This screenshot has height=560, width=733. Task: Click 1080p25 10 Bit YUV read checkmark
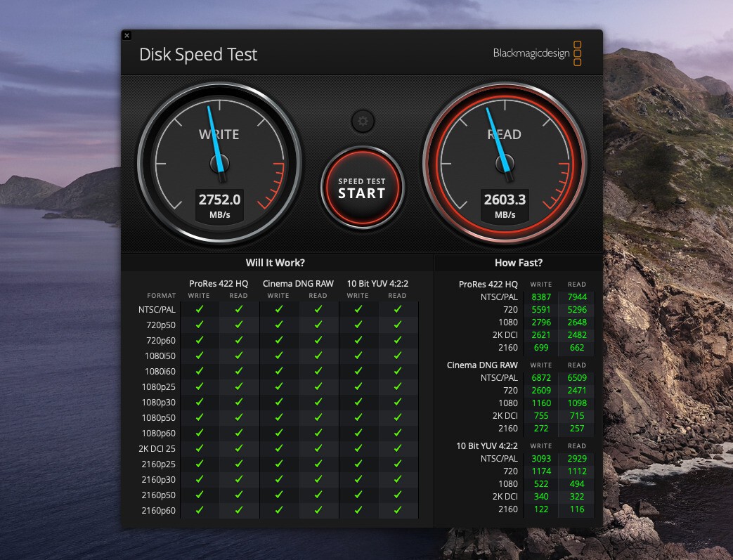[398, 386]
